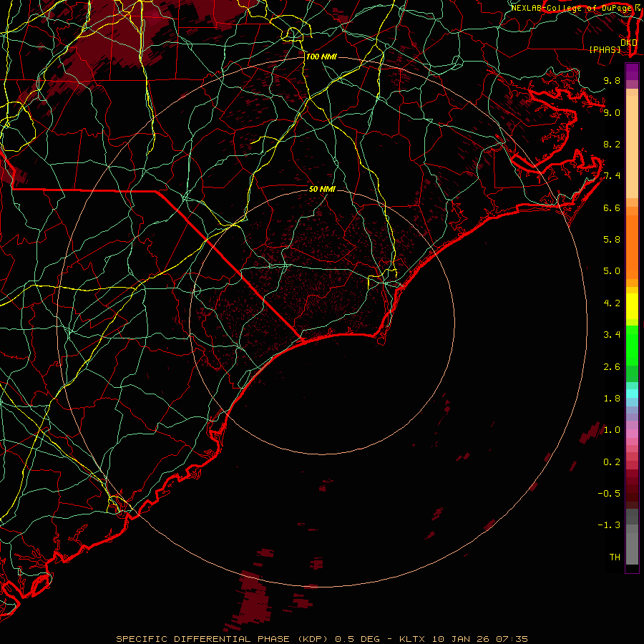This screenshot has height=644, width=644.
Task: Click the 100 NMI range ring label
Action: 321,57
